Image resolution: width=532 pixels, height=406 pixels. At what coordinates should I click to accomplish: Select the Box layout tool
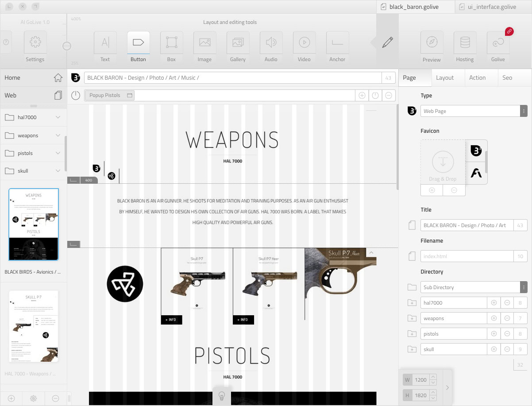click(171, 43)
